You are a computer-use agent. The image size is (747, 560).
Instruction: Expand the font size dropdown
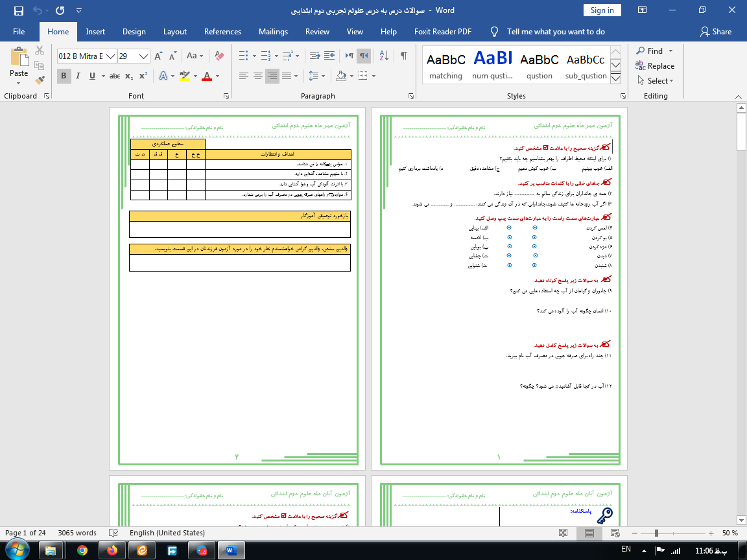144,56
